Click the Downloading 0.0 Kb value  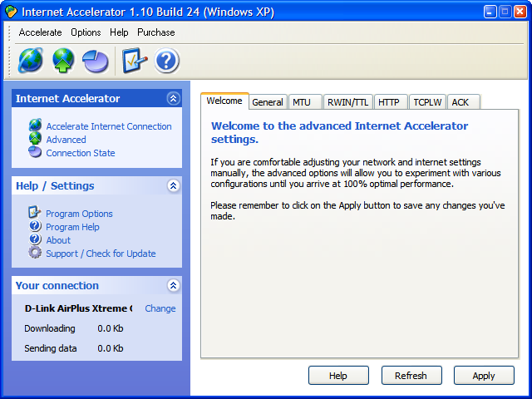(111, 328)
